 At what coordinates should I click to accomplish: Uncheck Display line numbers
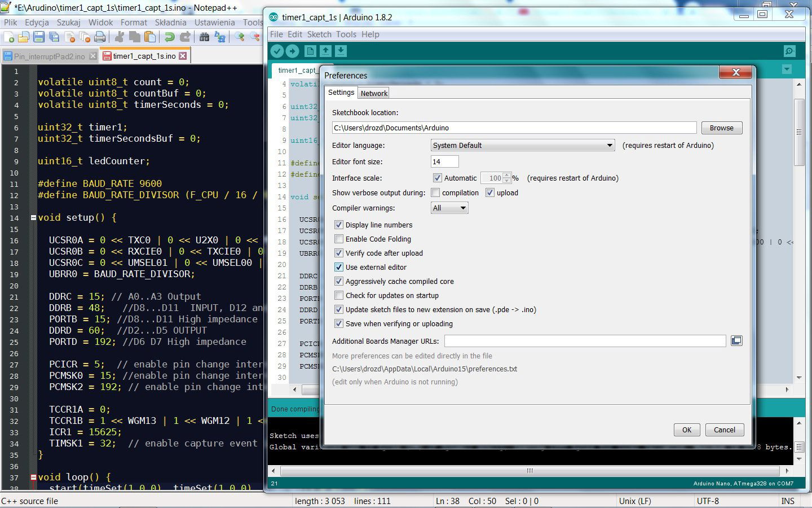339,225
